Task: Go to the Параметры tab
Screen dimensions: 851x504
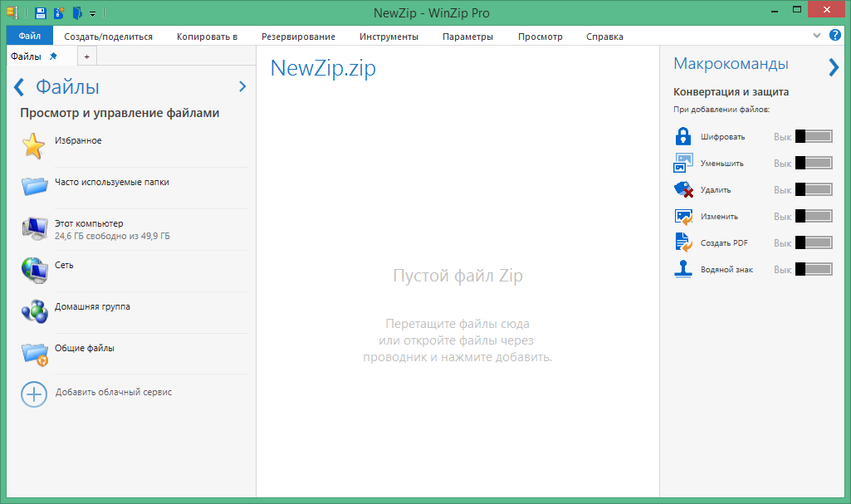Action: point(467,37)
